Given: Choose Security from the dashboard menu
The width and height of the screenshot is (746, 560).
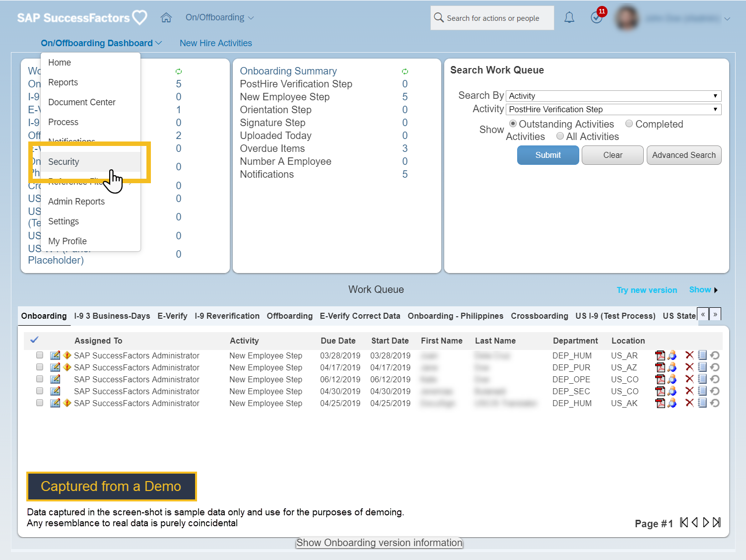Looking at the screenshot, I should tap(90, 162).
